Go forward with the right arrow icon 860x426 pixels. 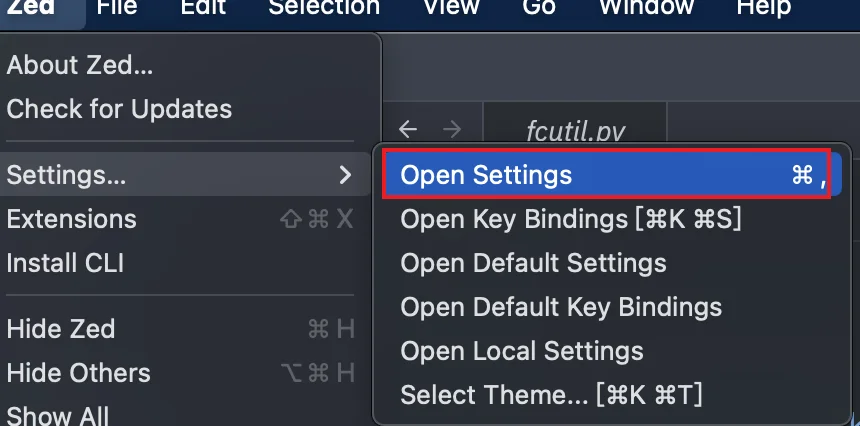(x=452, y=129)
